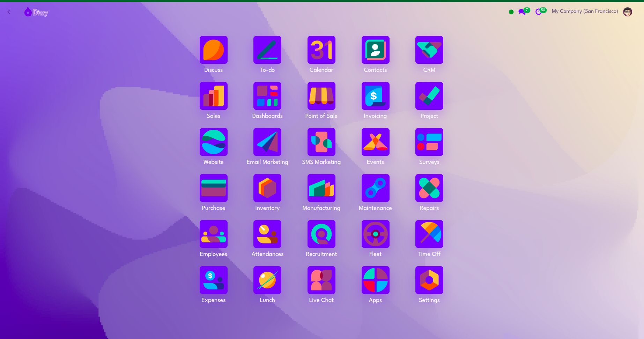Open the Live Chat app

(x=321, y=280)
